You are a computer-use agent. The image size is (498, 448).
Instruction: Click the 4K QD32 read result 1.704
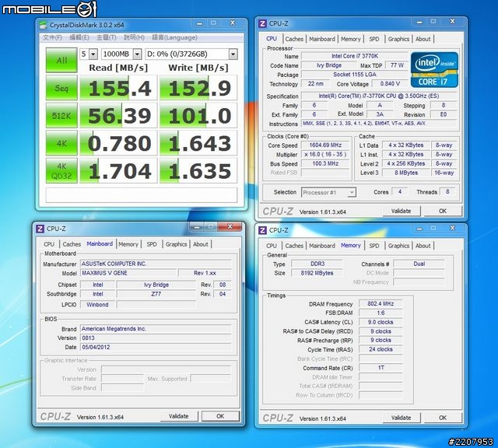tap(118, 171)
